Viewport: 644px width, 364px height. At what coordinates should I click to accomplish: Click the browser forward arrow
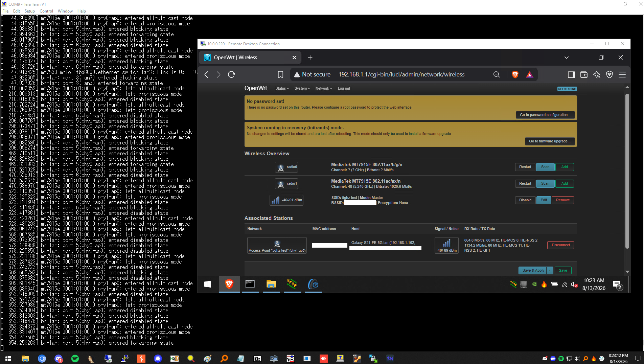click(218, 74)
